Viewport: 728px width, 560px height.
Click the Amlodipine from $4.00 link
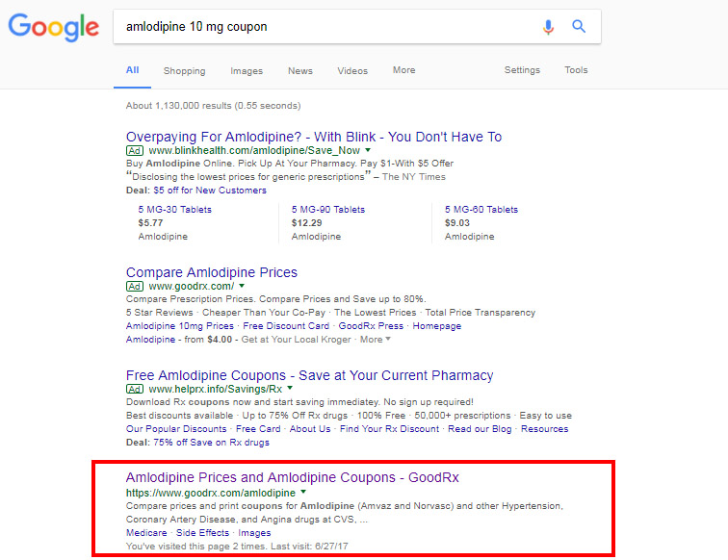point(150,340)
